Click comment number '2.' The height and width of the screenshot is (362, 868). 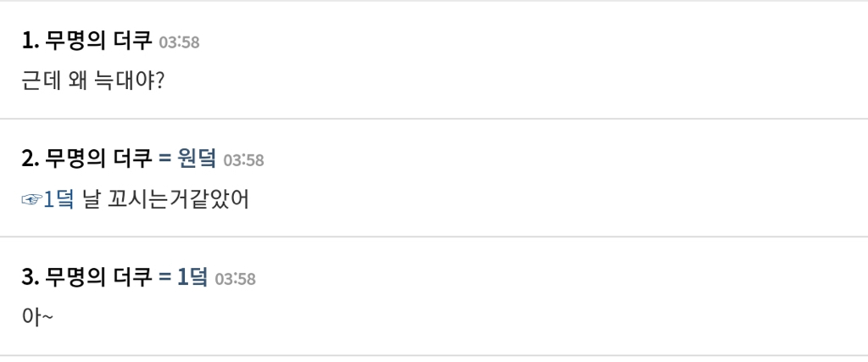click(x=31, y=159)
